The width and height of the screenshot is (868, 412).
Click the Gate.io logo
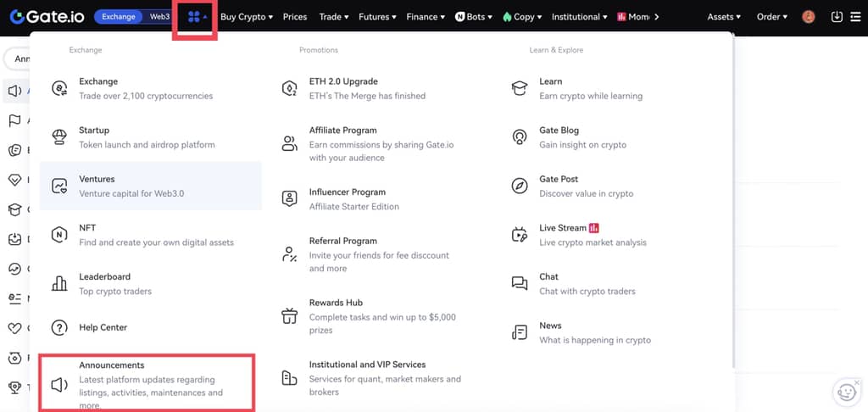point(47,16)
